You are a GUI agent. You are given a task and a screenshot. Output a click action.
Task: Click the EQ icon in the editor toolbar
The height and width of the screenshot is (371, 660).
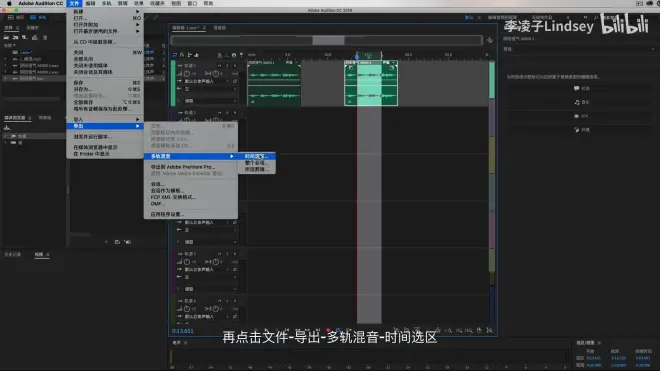[x=197, y=55]
